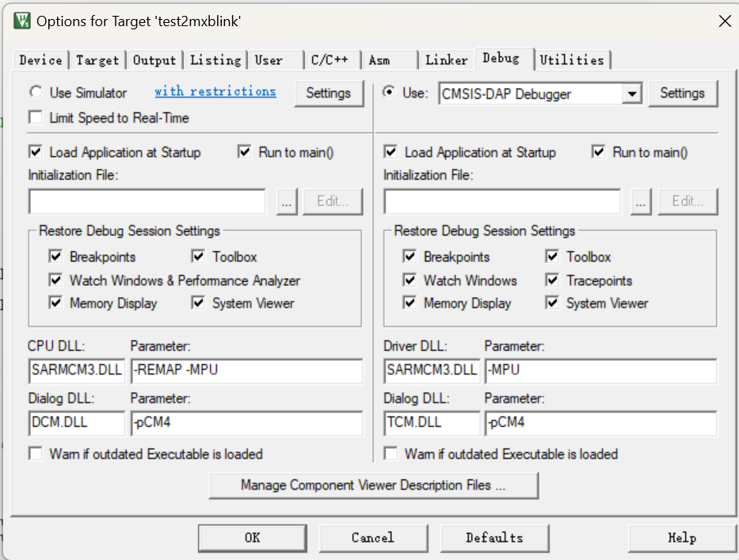Click simulator Initialization File field

(x=147, y=202)
